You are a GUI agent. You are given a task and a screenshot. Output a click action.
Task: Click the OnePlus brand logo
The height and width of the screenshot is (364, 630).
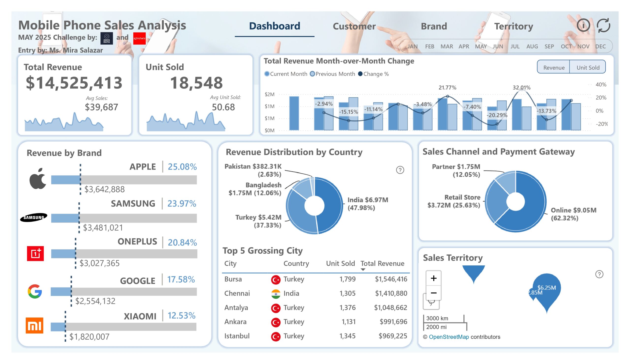coord(35,253)
